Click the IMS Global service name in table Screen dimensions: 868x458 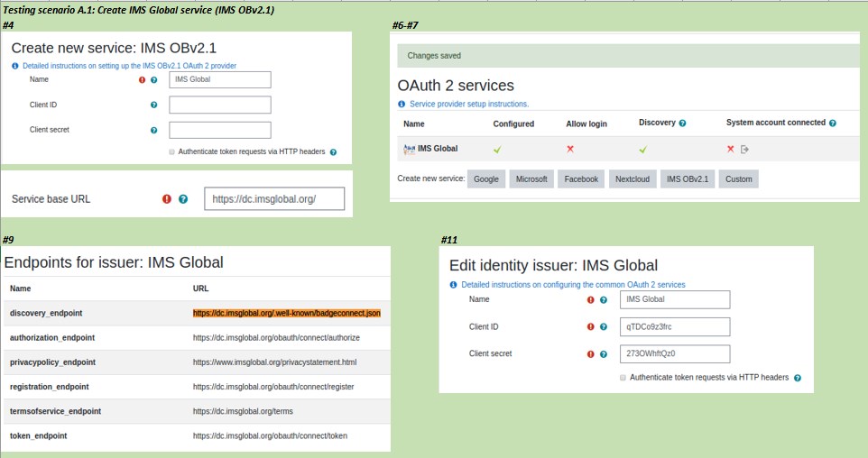tap(438, 149)
